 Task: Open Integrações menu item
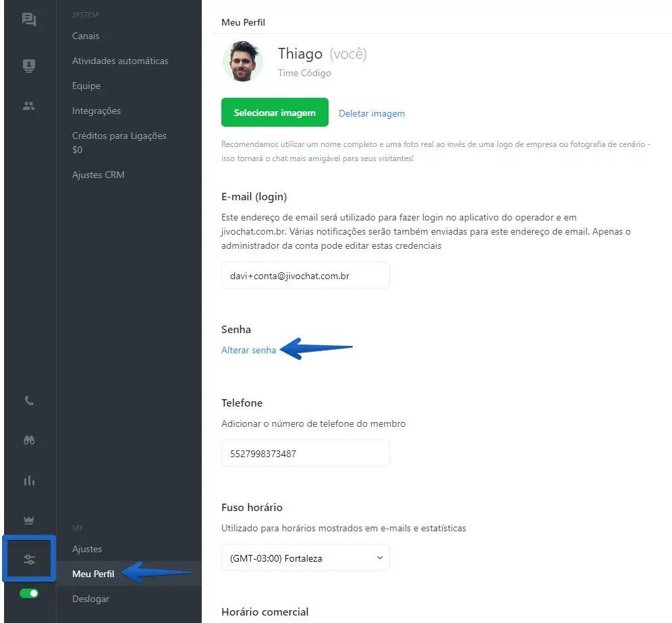coord(96,111)
